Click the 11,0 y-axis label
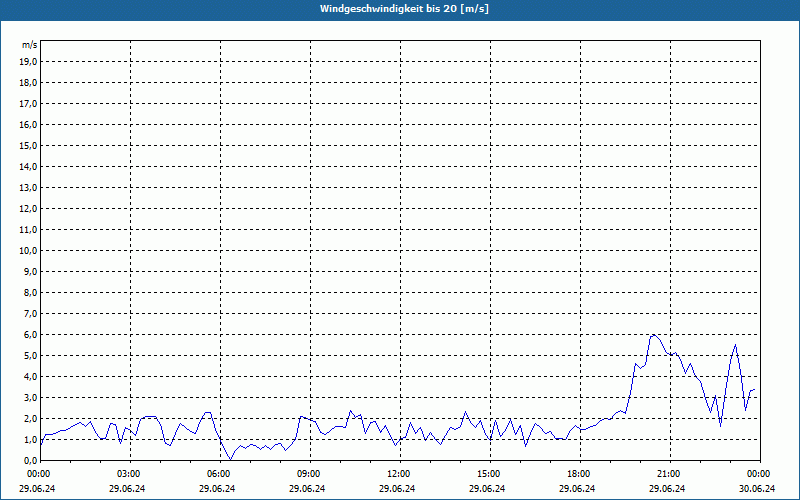 coord(29,230)
